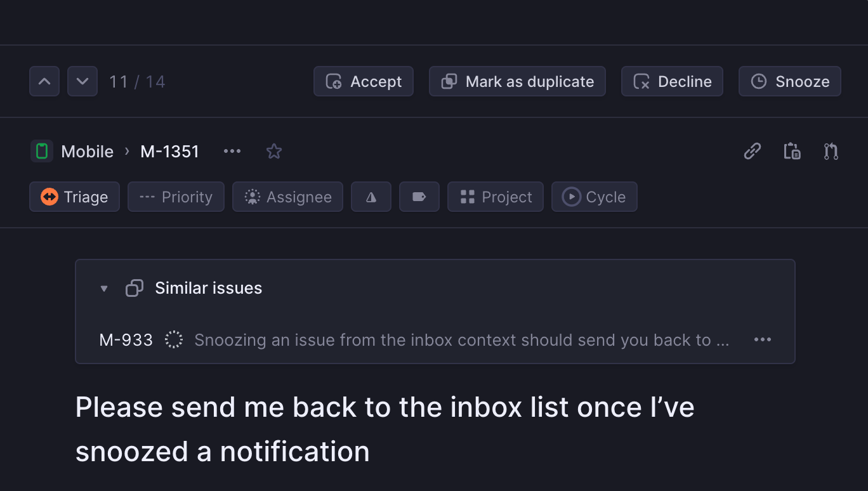Open the Assignee dropdown
This screenshot has height=491, width=868.
287,197
